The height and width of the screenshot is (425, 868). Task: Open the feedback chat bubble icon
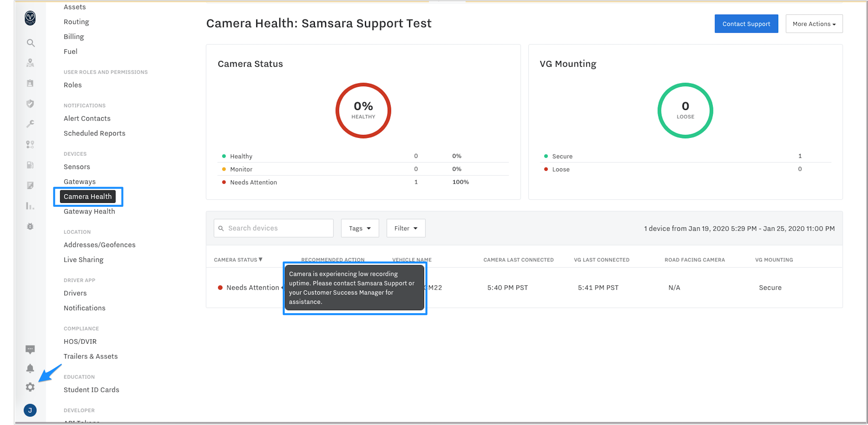coord(30,350)
